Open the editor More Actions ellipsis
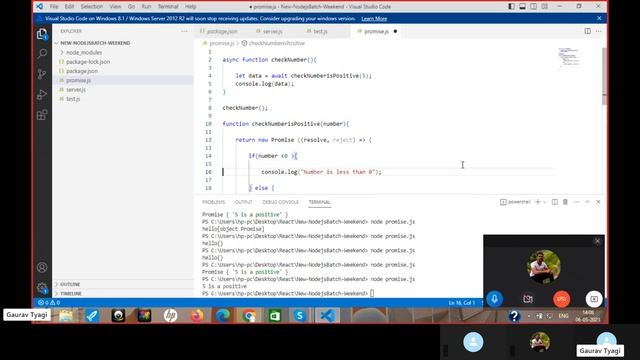Viewport: 640px width, 360px height. click(x=598, y=31)
